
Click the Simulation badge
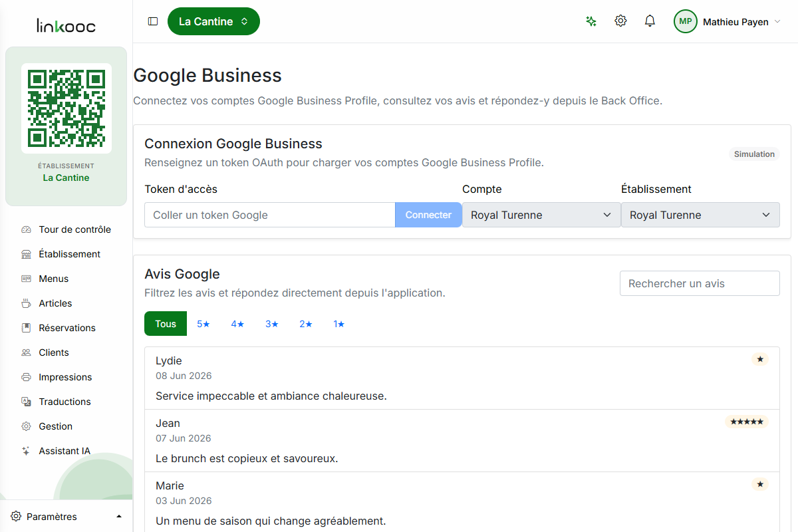tap(754, 154)
